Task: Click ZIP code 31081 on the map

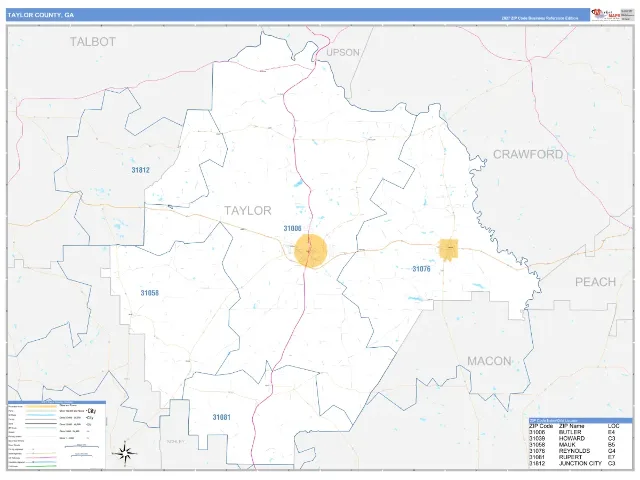Action: tap(221, 417)
